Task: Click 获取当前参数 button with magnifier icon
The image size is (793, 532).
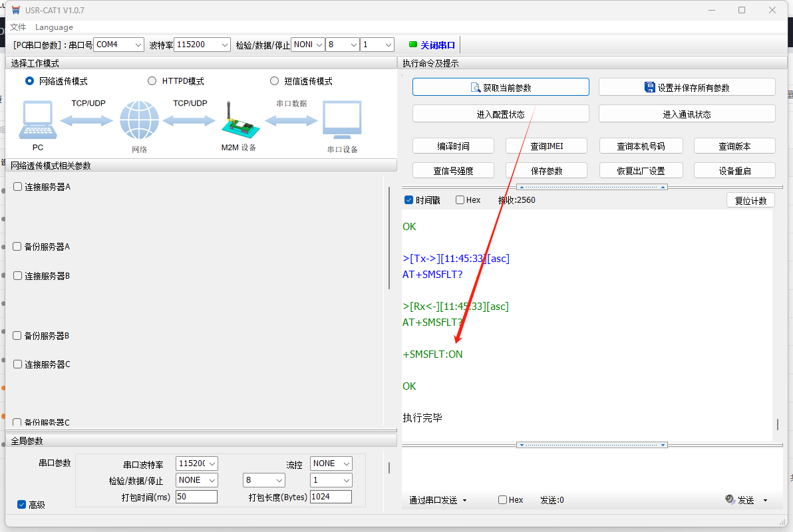Action: click(x=500, y=87)
